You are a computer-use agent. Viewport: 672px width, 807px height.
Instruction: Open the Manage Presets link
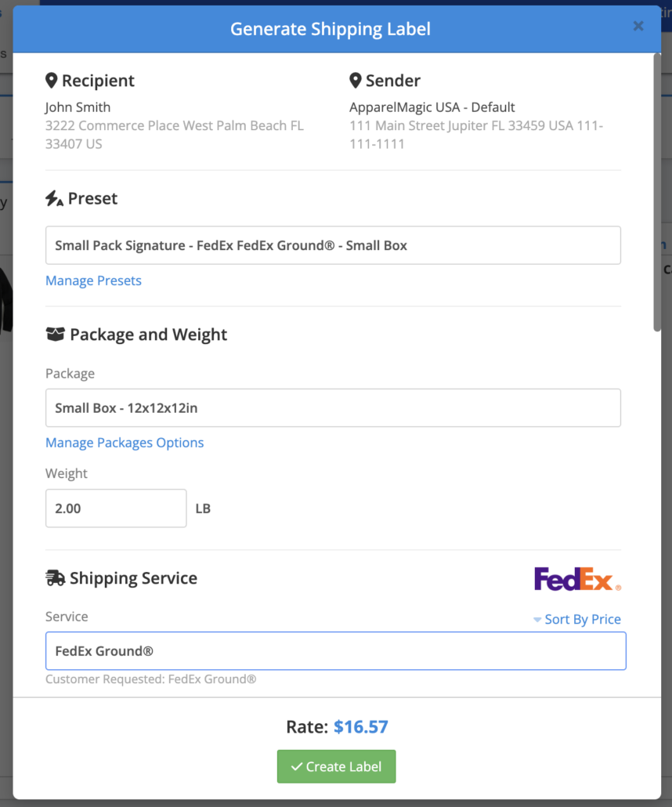93,280
